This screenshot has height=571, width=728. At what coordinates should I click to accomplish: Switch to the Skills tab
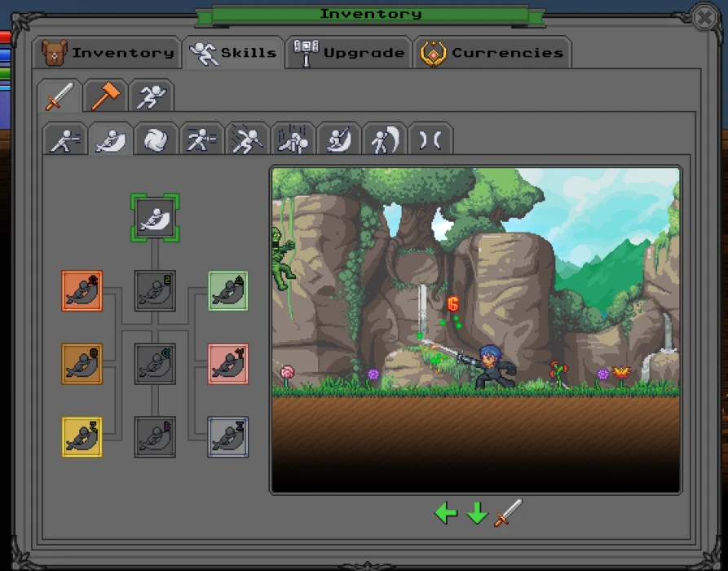[233, 53]
